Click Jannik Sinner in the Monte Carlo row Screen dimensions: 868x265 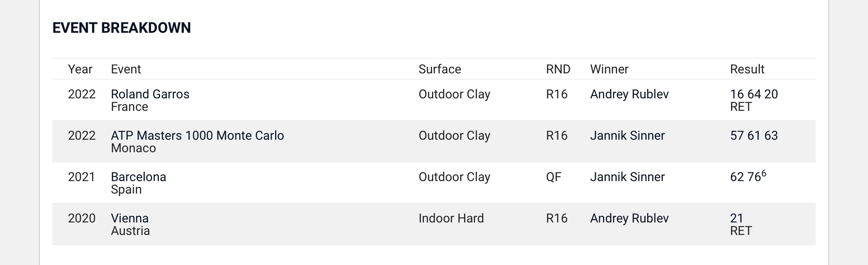pos(627,135)
